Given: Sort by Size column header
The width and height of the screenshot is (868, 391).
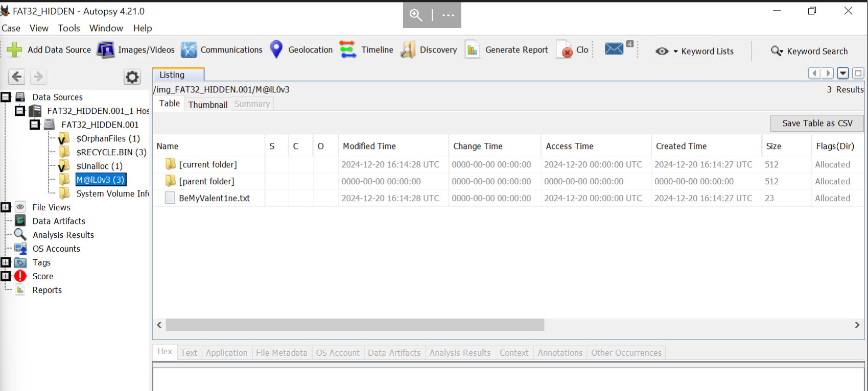Looking at the screenshot, I should (x=786, y=146).
